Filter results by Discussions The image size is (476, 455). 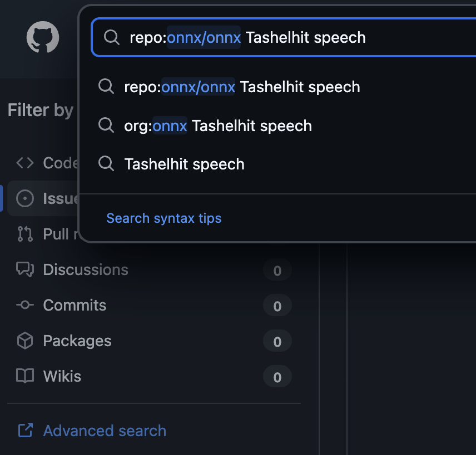[86, 269]
